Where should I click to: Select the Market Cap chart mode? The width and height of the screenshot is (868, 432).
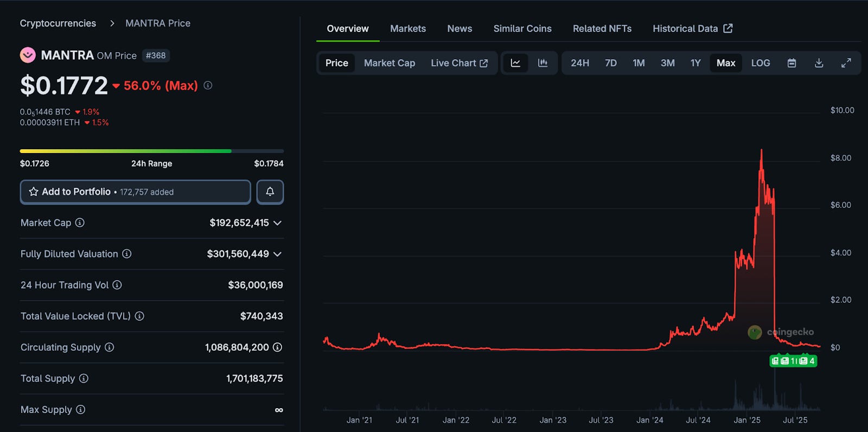click(390, 63)
